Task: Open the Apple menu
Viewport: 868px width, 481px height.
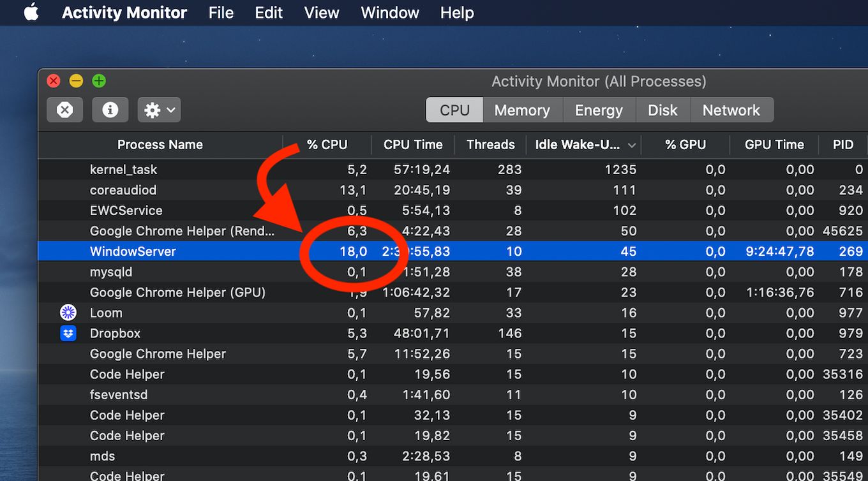Action: tap(31, 12)
